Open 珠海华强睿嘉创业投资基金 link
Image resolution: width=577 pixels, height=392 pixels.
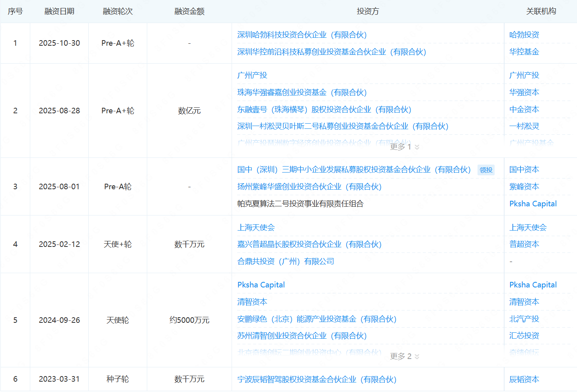point(302,93)
